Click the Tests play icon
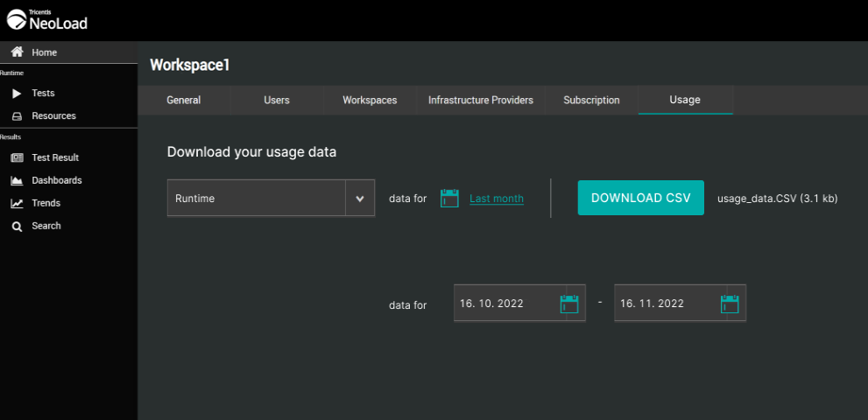Image resolution: width=868 pixels, height=420 pixels. pos(17,93)
